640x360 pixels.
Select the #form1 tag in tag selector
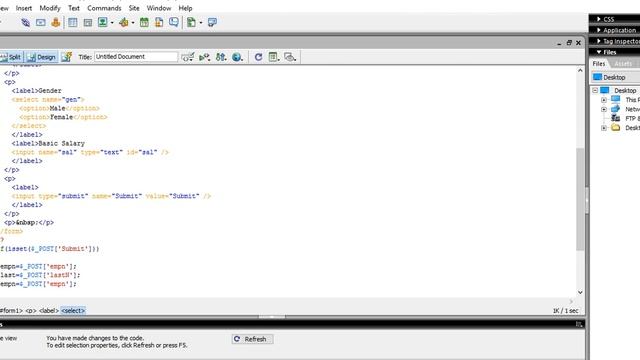[11, 311]
